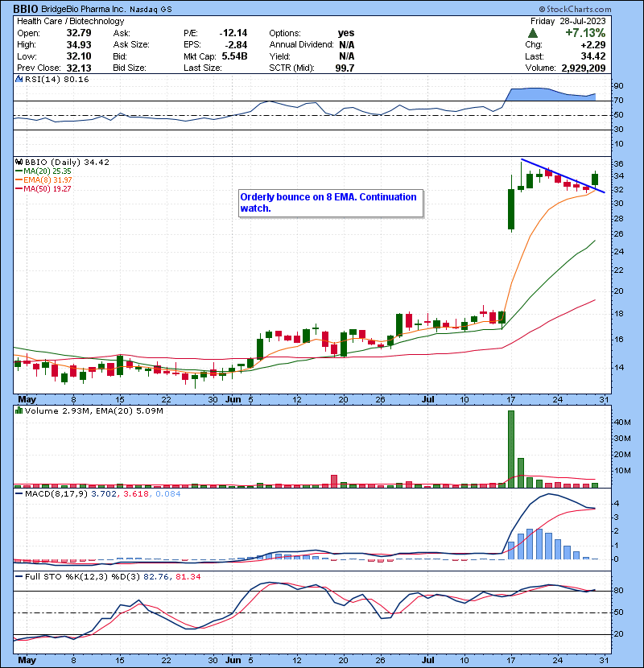Screen dimensions: 644x668
Task: Click the RSI axis level 70 label
Action: [x=618, y=101]
